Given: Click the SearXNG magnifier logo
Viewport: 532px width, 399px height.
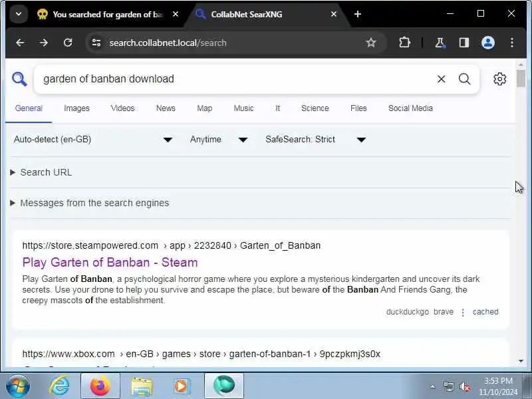Looking at the screenshot, I should [19, 79].
